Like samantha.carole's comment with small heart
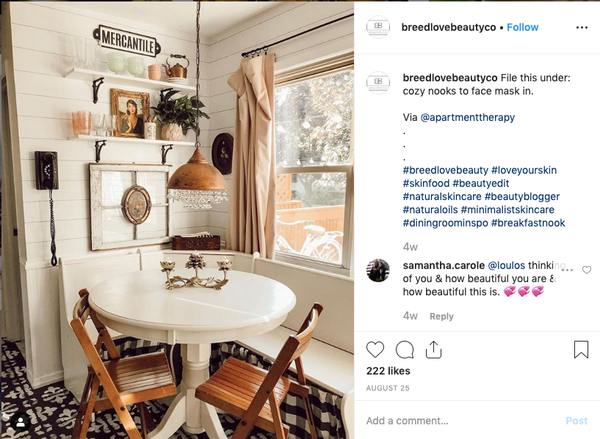Viewport: 600px width, 439px height. (587, 270)
